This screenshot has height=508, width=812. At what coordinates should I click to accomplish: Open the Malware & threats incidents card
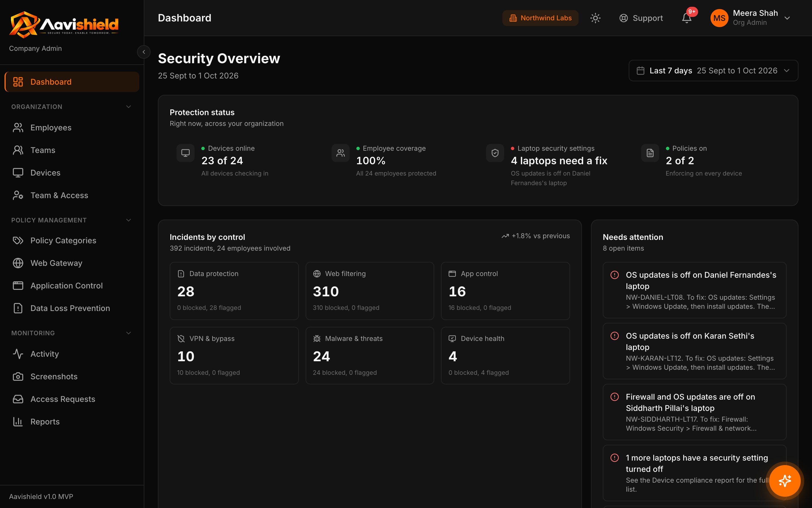(x=370, y=356)
